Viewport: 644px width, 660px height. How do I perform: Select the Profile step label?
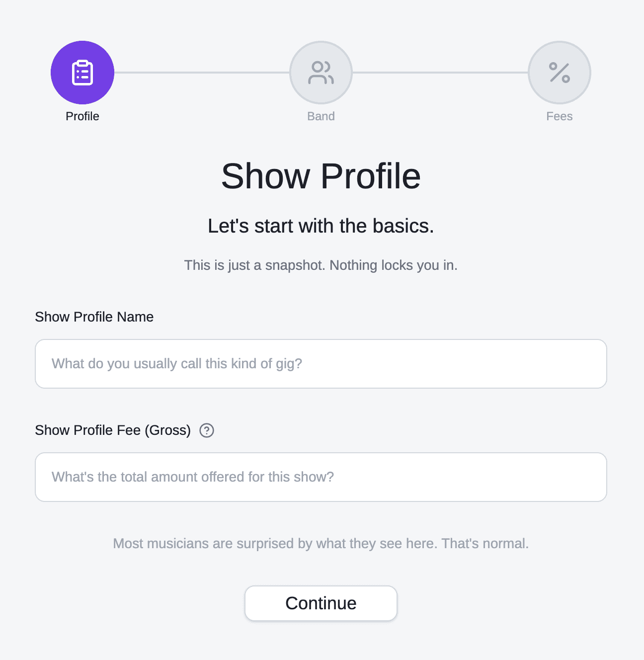pos(82,116)
